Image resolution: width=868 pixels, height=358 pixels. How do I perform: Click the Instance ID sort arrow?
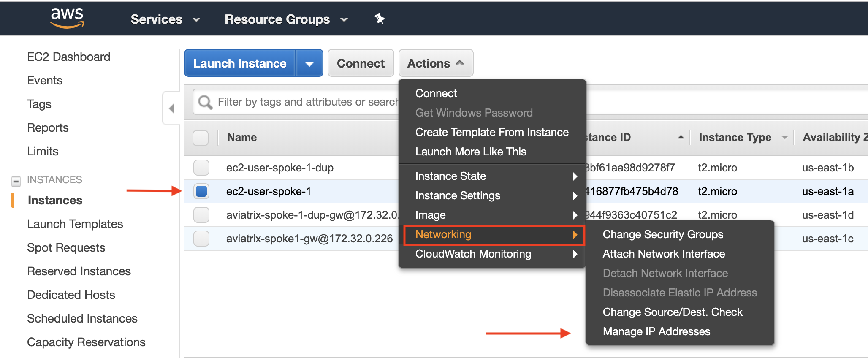click(x=680, y=137)
